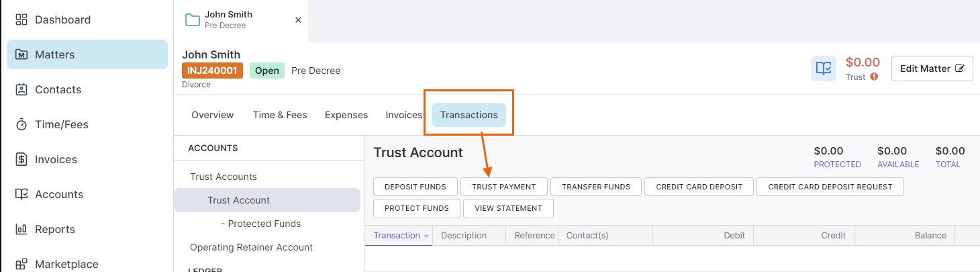Open the Reports chart icon
The height and width of the screenshot is (272, 980).
21,230
